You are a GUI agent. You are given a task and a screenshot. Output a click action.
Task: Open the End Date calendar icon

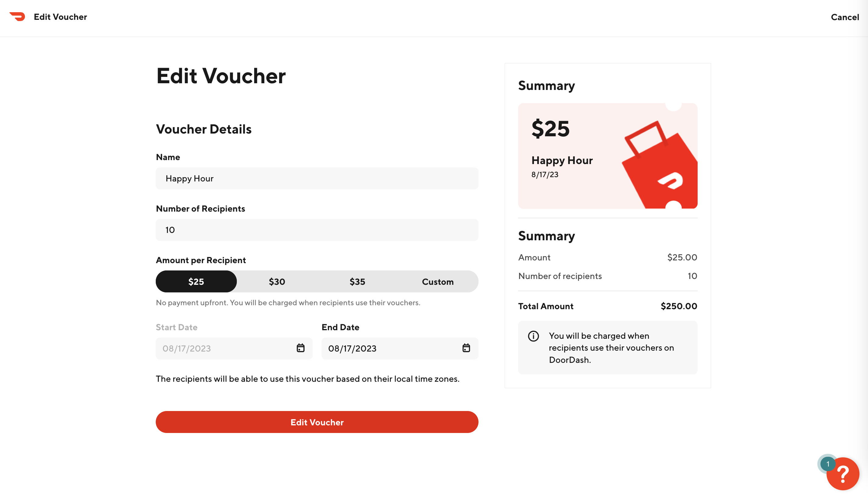click(466, 348)
